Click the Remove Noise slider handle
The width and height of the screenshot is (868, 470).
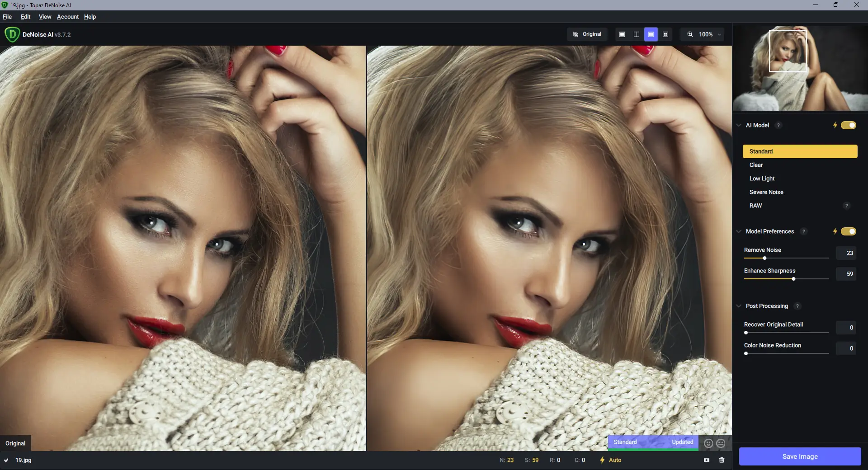click(x=764, y=258)
